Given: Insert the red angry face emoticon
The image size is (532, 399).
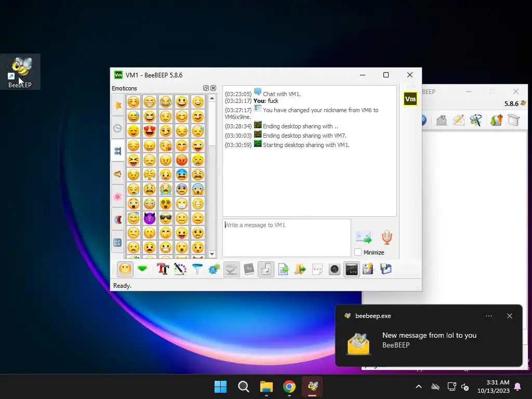Looking at the screenshot, I should 182,160.
